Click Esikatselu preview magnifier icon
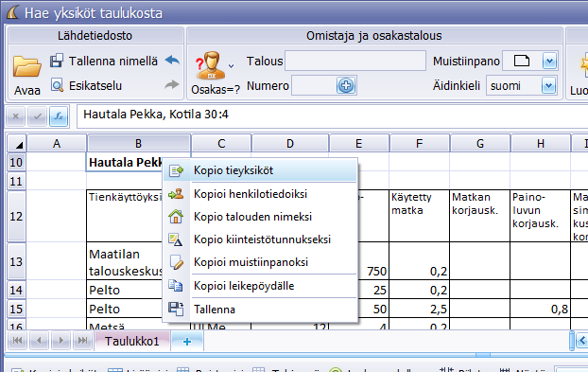The image size is (588, 372). pyautogui.click(x=57, y=85)
